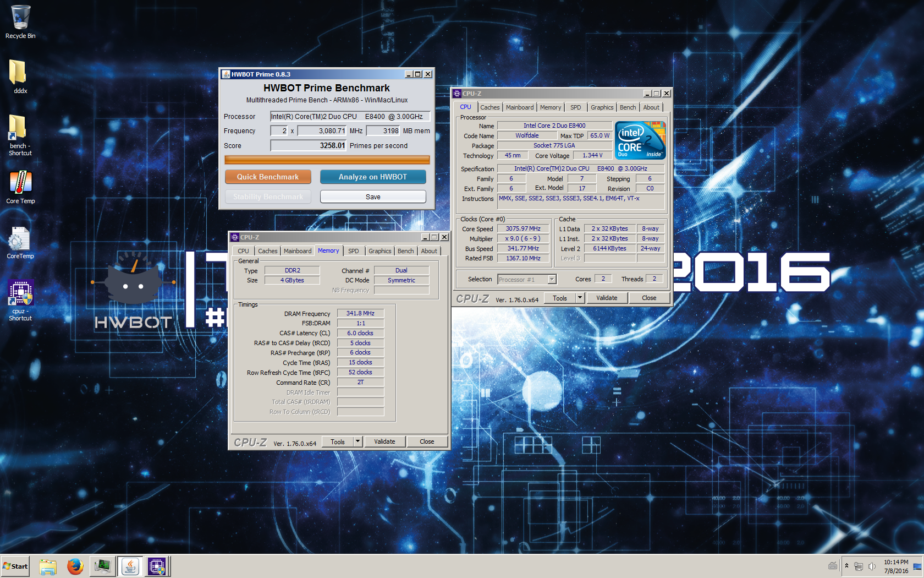Click the 341.8 MHz DRAM Frequency value
The width and height of the screenshot is (924, 578).
[x=360, y=313]
